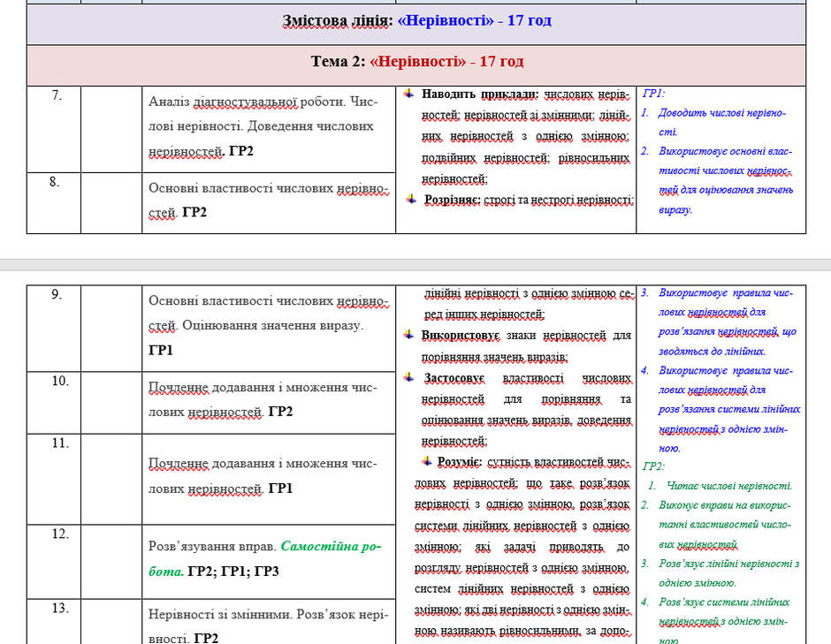Click the empty date cell in row 12

point(111,562)
